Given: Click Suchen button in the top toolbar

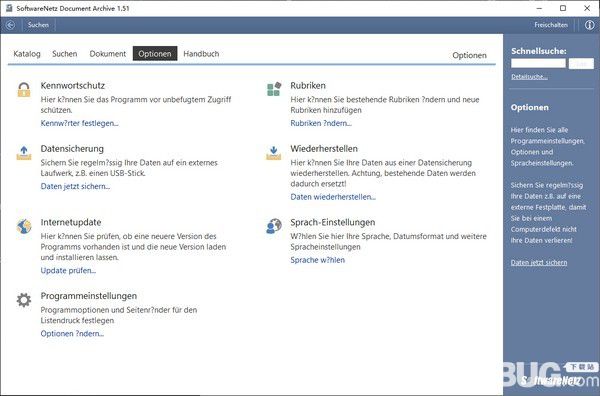Looking at the screenshot, I should point(38,25).
